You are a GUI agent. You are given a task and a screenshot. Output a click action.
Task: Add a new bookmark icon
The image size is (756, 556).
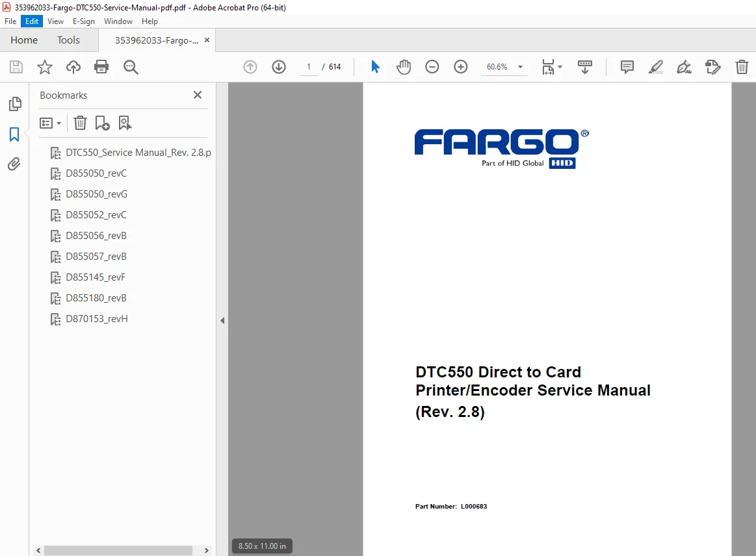[102, 123]
